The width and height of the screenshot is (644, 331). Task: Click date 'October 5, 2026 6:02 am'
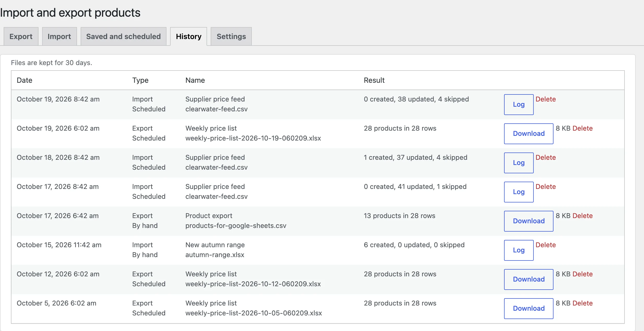click(56, 303)
